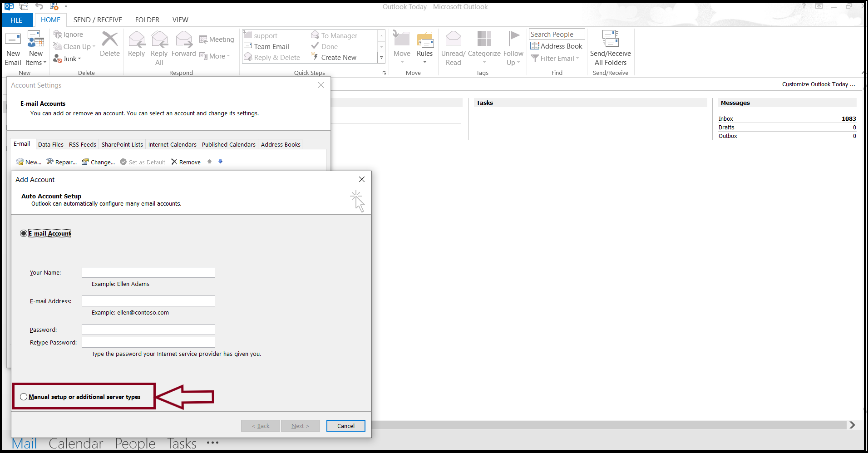The height and width of the screenshot is (453, 868).
Task: Open the Junk dropdown menu
Action: (67, 59)
